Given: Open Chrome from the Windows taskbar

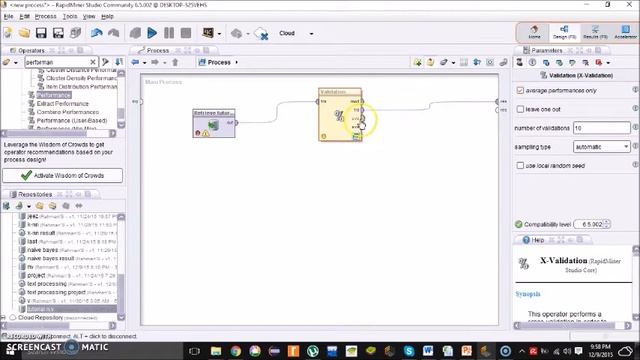Looking at the screenshot, I should coord(235,351).
